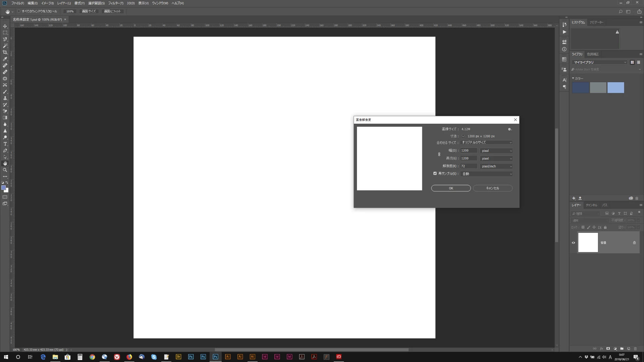
Task: Open the width unit pixel dropdown
Action: click(496, 151)
